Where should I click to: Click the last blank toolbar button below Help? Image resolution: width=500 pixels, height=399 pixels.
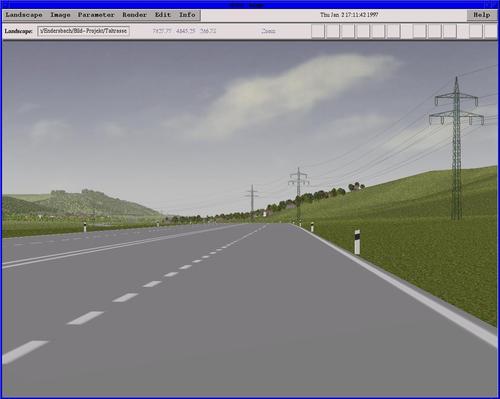(x=491, y=31)
